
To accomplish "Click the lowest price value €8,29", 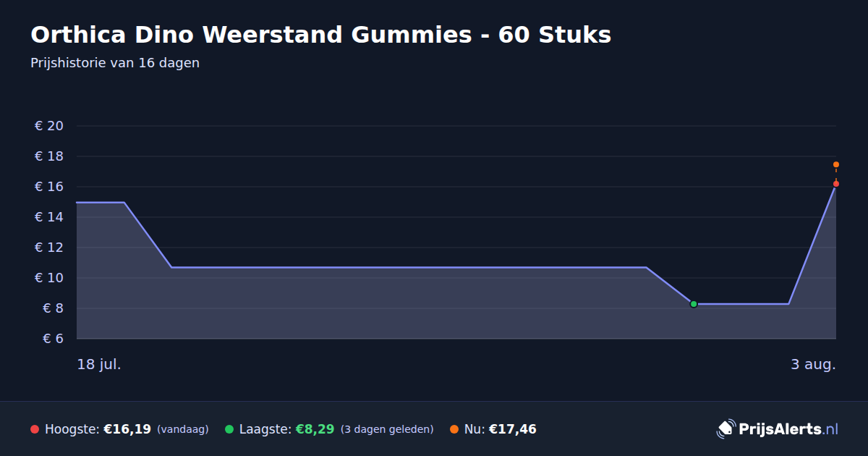I will point(315,429).
